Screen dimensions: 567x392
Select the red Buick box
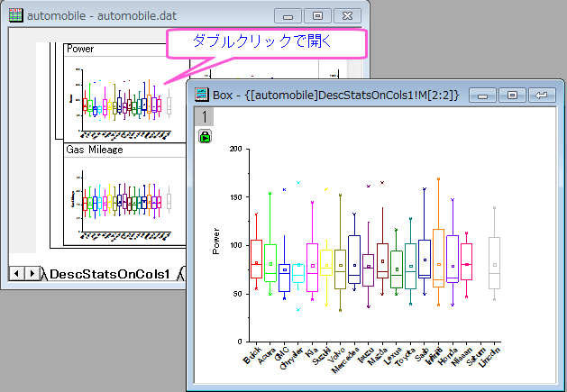click(x=256, y=259)
